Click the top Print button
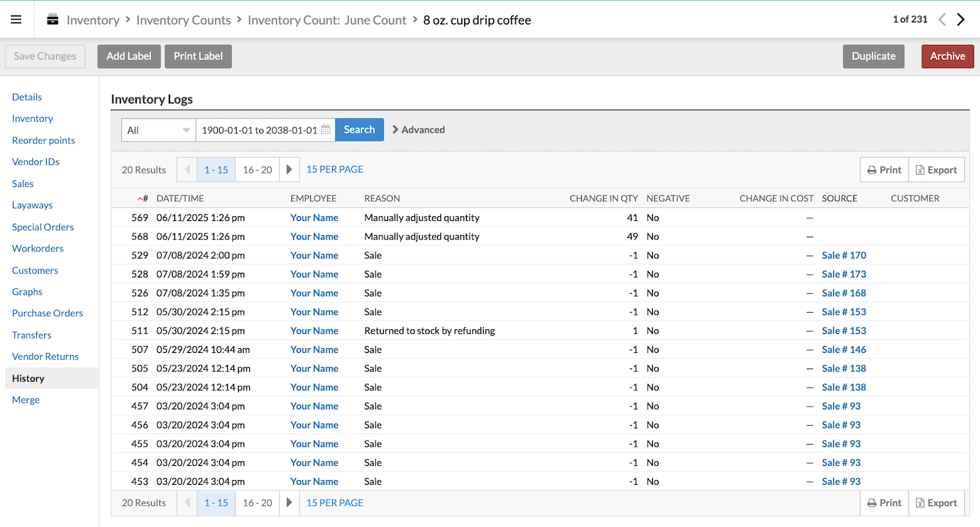The height and width of the screenshot is (527, 980). coord(884,170)
